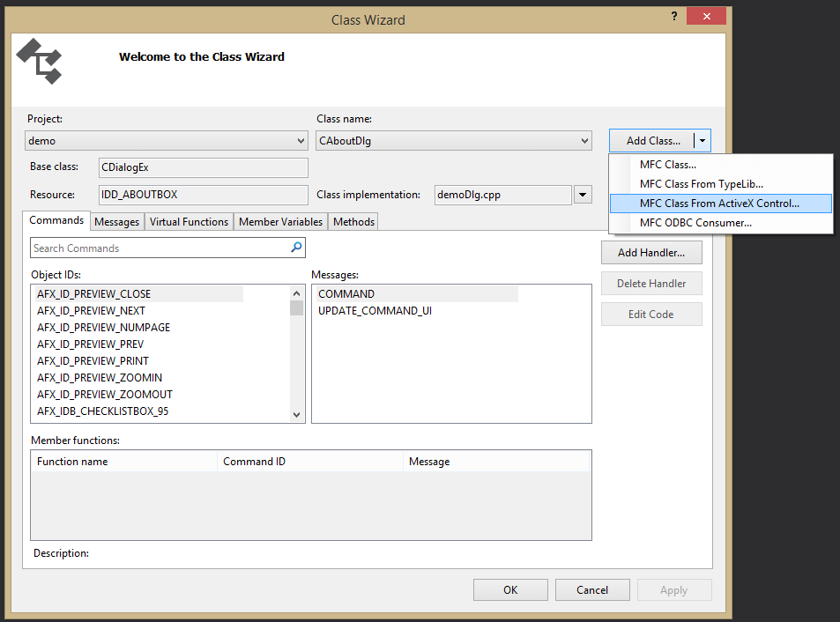The image size is (840, 622).
Task: Pick MFC Class From ActiveX Control...
Action: tap(719, 204)
